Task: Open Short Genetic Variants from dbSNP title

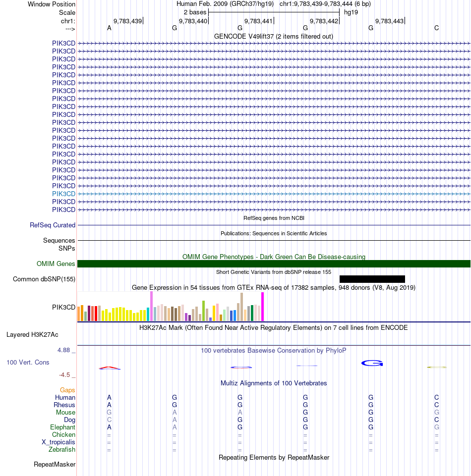Action: 274,272
